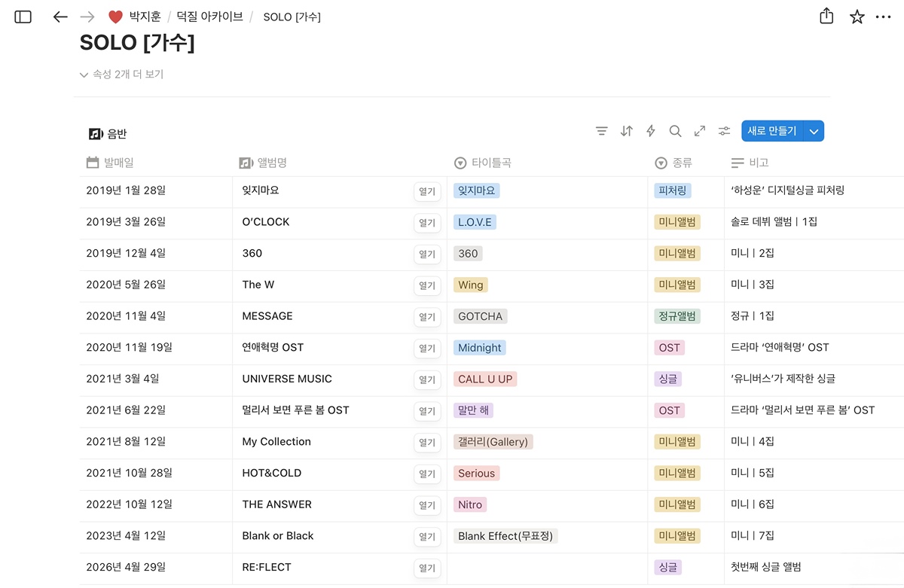
Task: Click 열기 button for MESSAGE row
Action: 427,317
